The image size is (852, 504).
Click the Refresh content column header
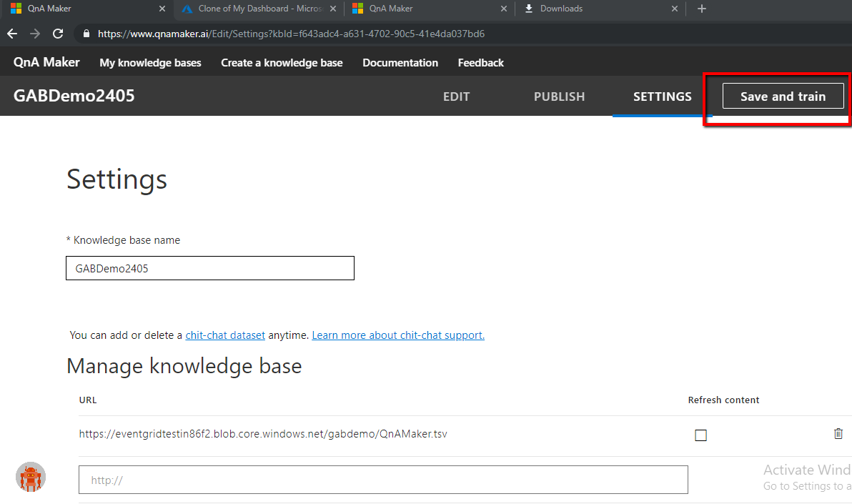724,400
